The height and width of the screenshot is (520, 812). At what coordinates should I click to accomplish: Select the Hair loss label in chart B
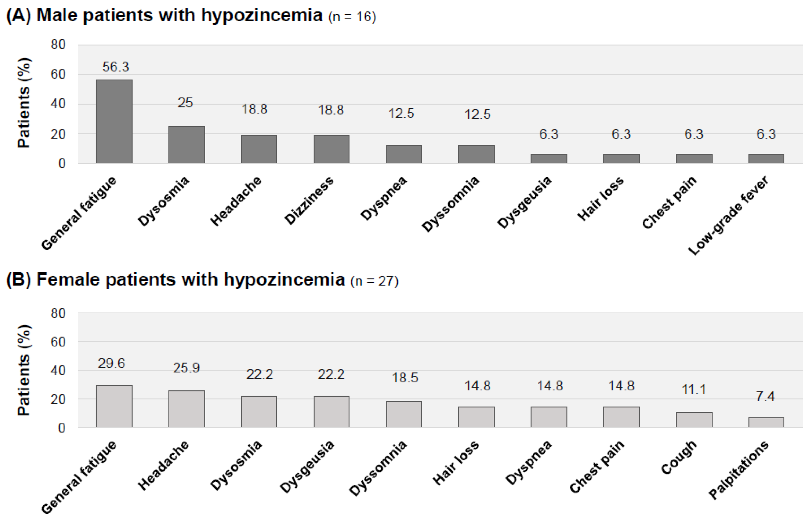(x=456, y=463)
